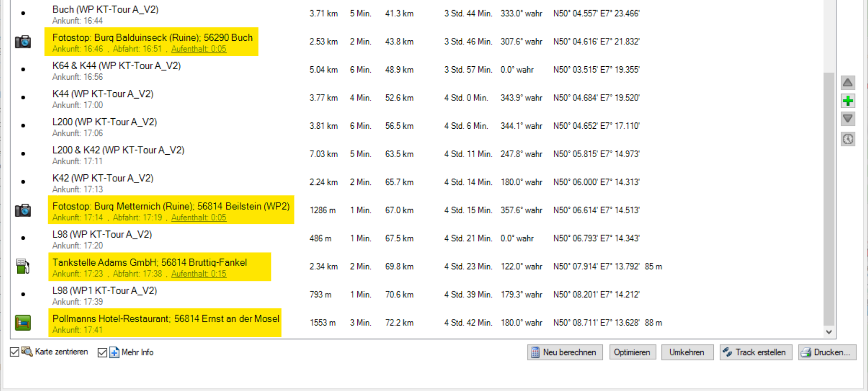The height and width of the screenshot is (391, 868).
Task: Uncheck the Mehr Info checkbox
Action: [x=102, y=353]
